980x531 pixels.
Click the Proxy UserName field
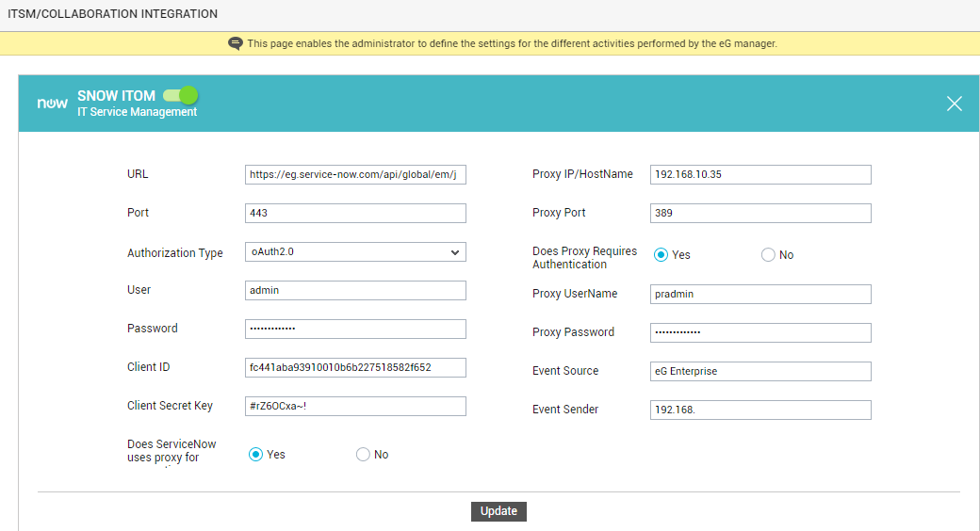click(x=760, y=295)
